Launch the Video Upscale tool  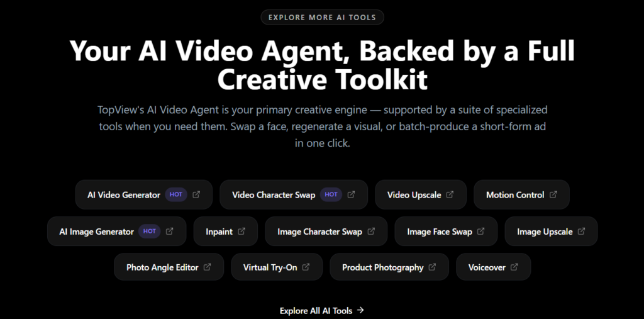[x=421, y=194]
